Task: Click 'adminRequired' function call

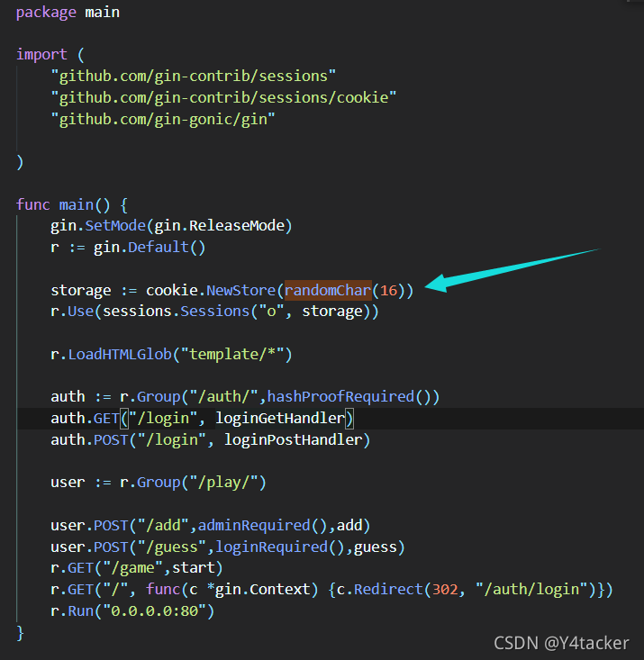Action: pyautogui.click(x=254, y=526)
